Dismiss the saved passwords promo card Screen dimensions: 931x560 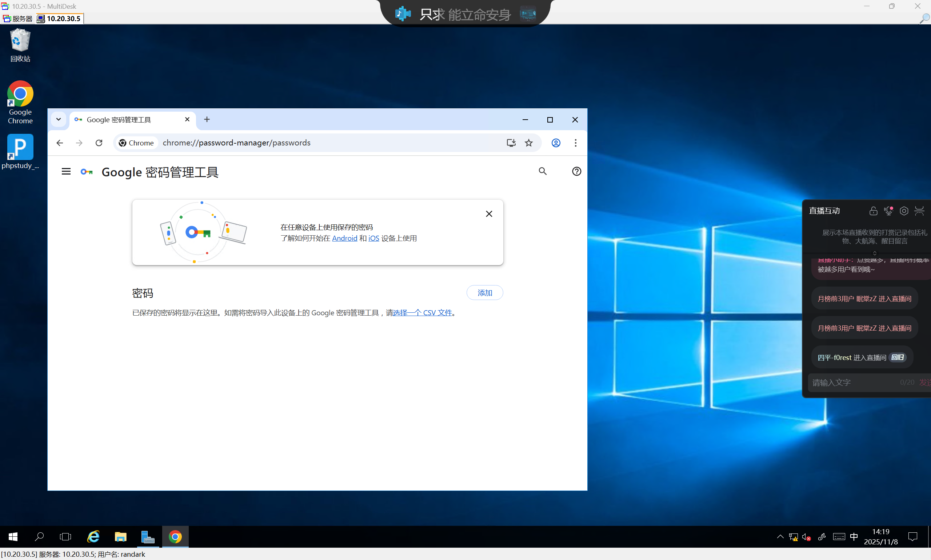(489, 214)
